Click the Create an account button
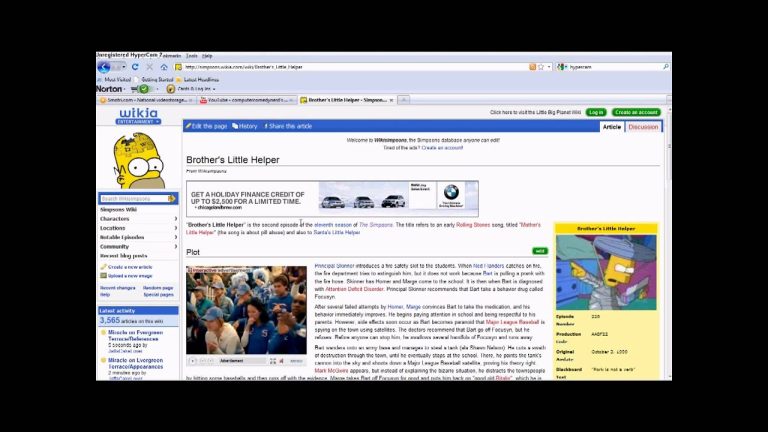This screenshot has height=432, width=768. click(x=637, y=112)
